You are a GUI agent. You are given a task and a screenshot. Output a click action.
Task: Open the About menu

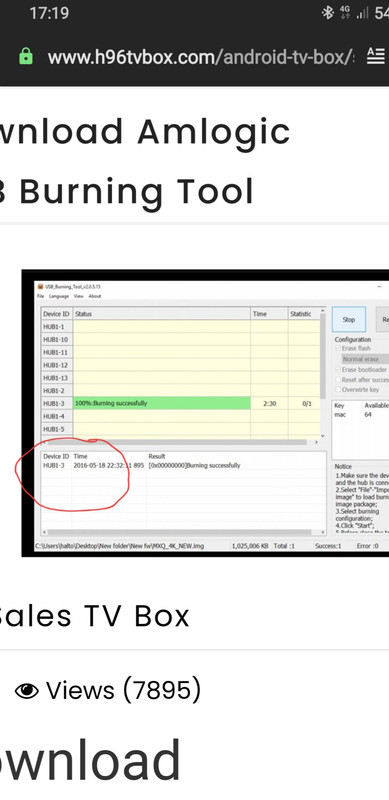click(95, 296)
